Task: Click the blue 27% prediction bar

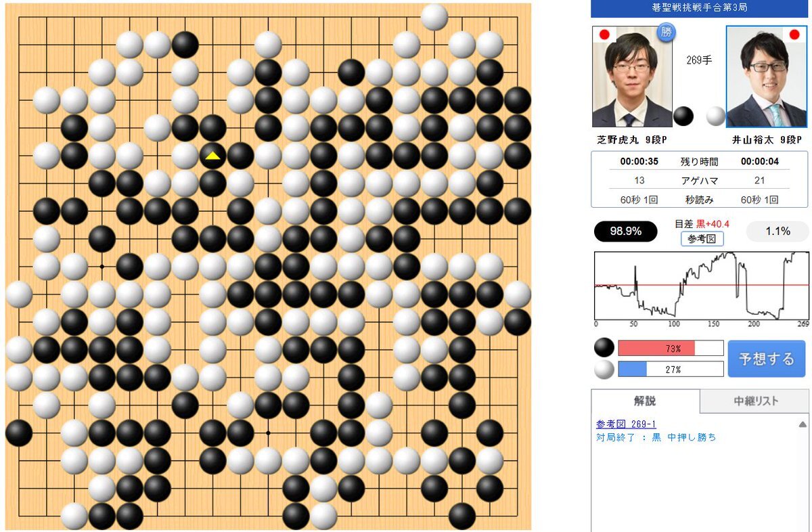Action: tap(633, 370)
